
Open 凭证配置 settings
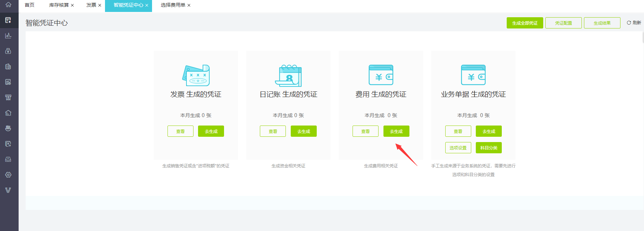point(563,23)
